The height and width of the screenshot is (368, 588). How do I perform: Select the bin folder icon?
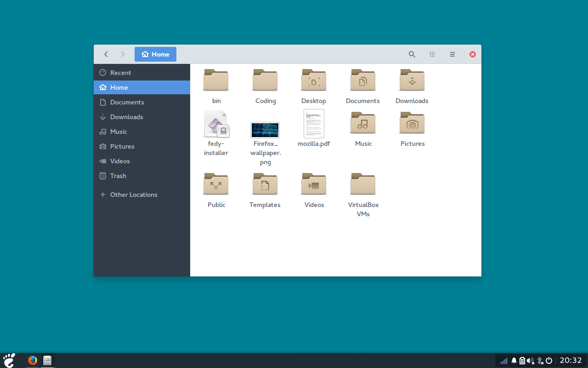[216, 80]
